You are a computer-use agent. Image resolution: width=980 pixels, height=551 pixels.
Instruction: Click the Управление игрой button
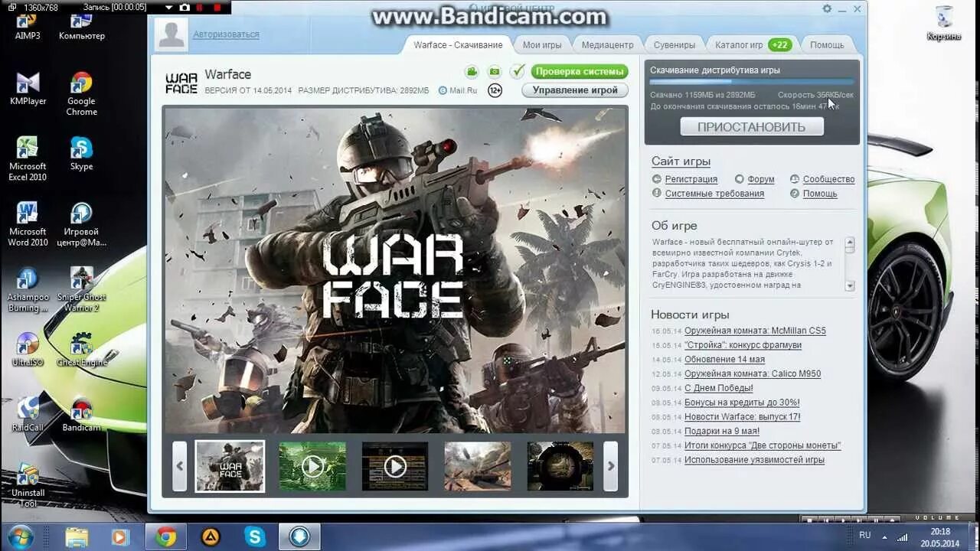coord(575,90)
